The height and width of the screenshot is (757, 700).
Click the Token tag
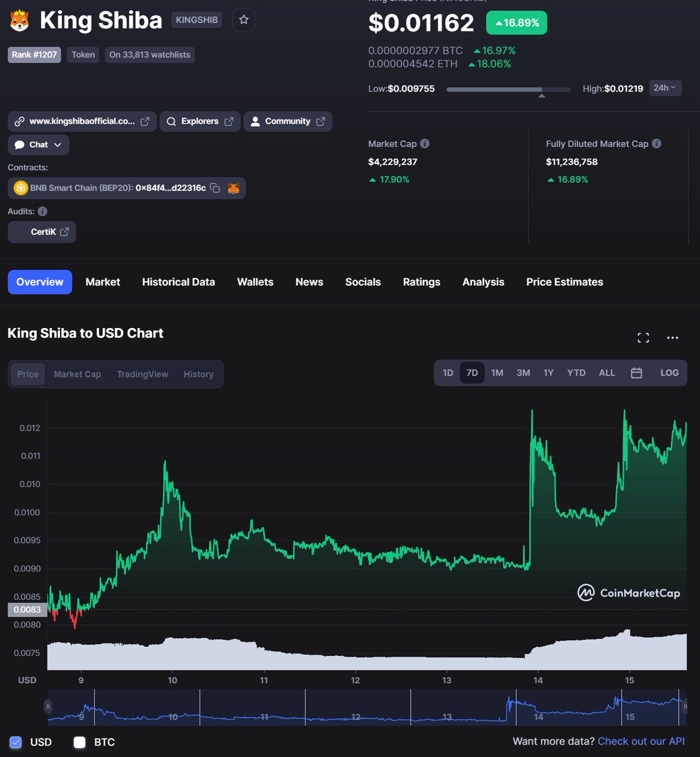click(x=83, y=55)
